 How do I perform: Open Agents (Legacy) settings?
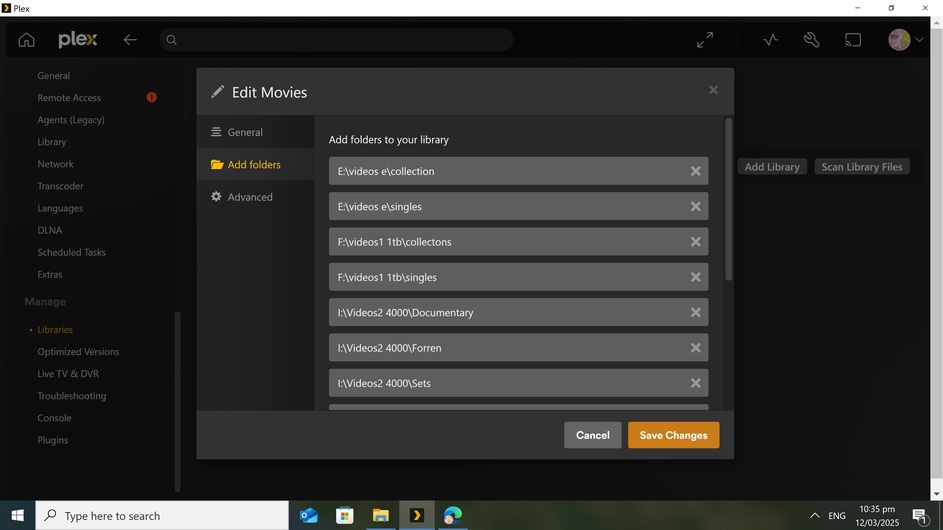(71, 120)
